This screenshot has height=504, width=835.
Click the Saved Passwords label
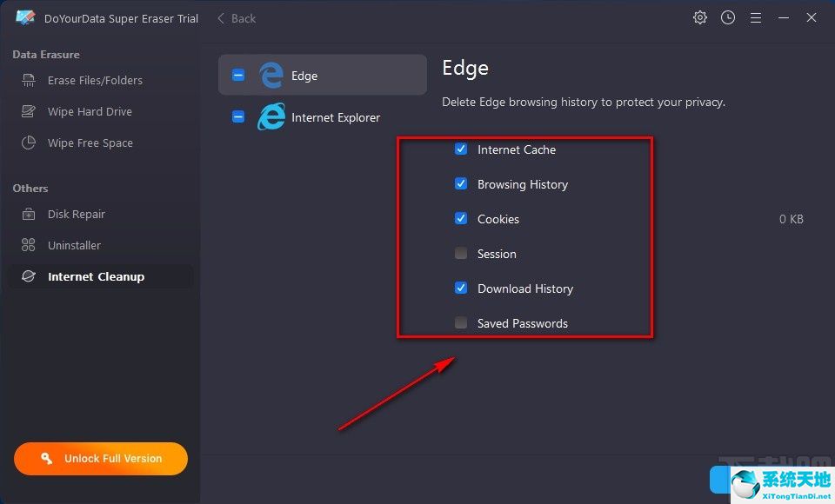point(523,323)
